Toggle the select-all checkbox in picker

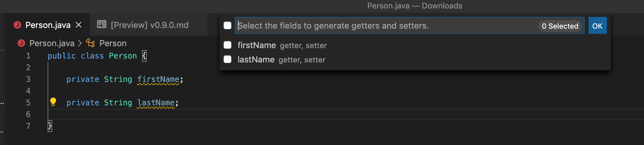pyautogui.click(x=227, y=25)
